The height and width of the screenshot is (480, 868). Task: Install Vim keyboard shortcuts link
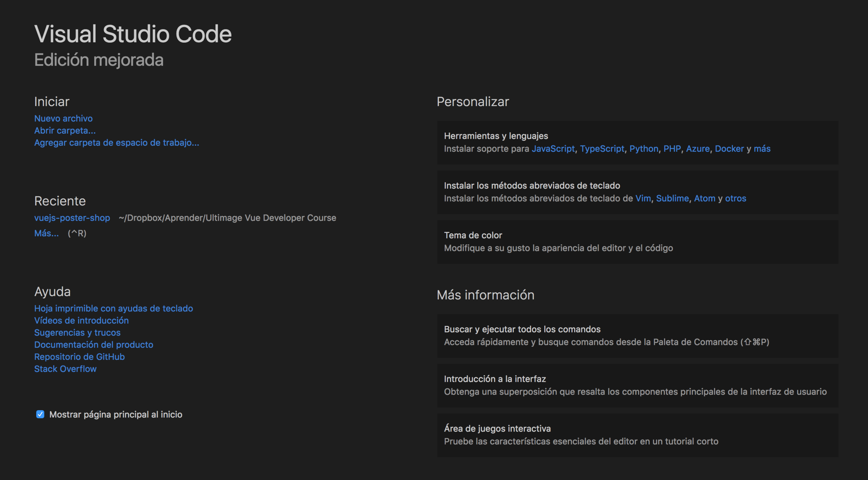[643, 198]
